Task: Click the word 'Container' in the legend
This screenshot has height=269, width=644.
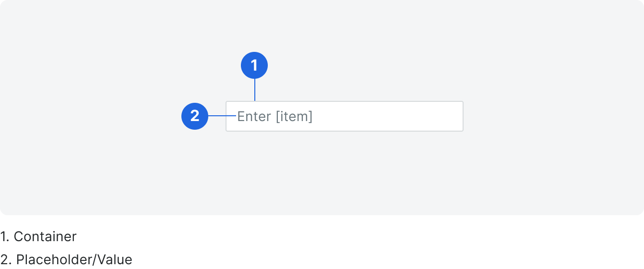Action: pos(45,237)
